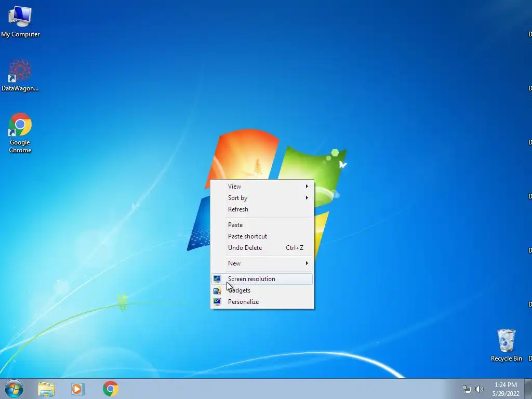The width and height of the screenshot is (532, 399).
Task: Launch Windows Media Player from taskbar
Action: pos(78,389)
